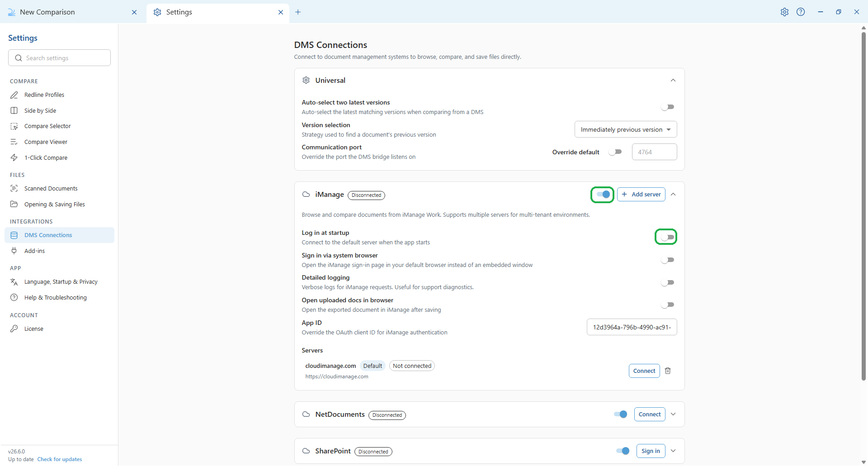Toggle Override default communication port switch
This screenshot has height=467, width=868.
tap(615, 152)
